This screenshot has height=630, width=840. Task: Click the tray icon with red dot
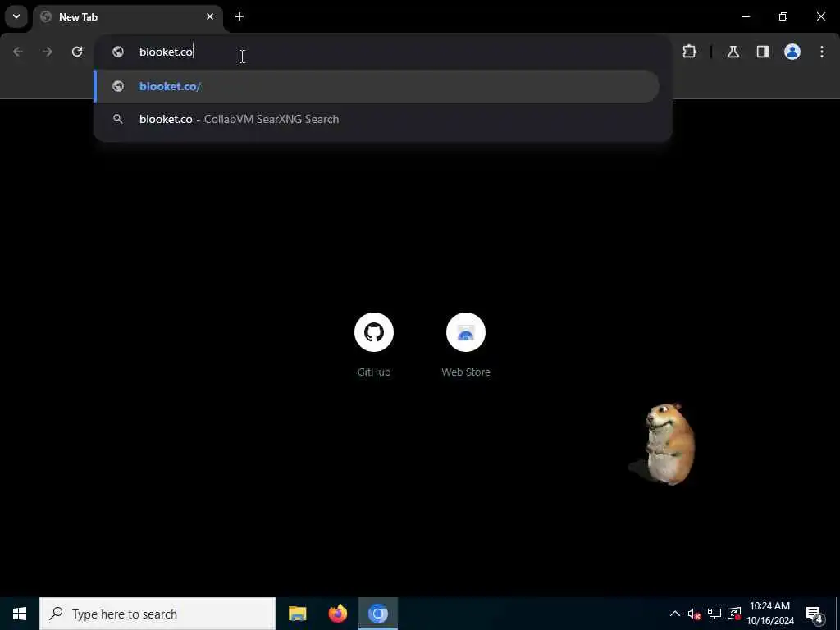tap(734, 614)
